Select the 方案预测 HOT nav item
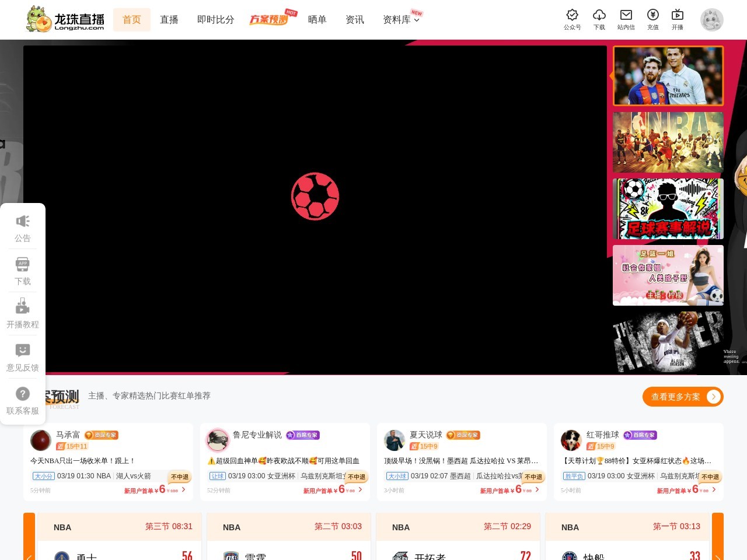 coord(270,19)
